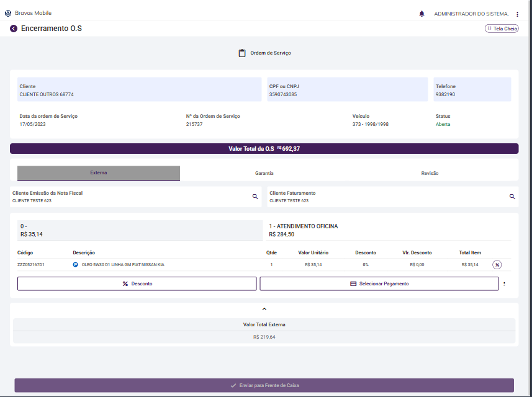
Task: Click the Valor Unitário column header
Action: coord(313,253)
